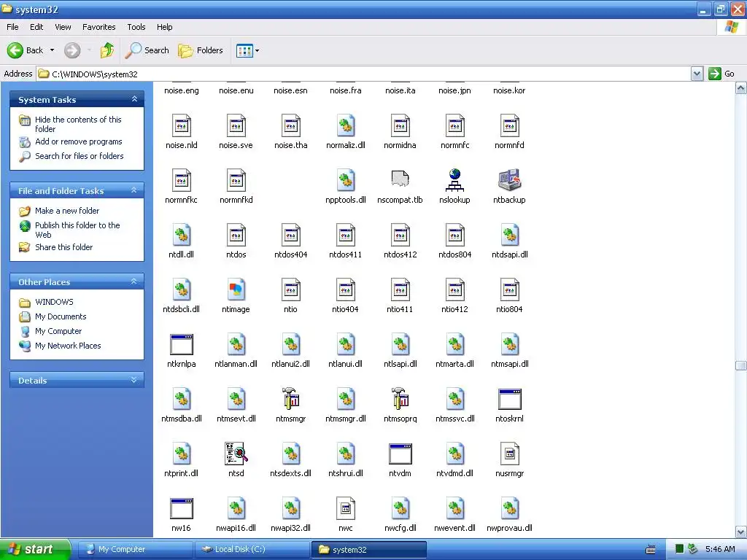Collapse the Other Places panel

coord(134,282)
